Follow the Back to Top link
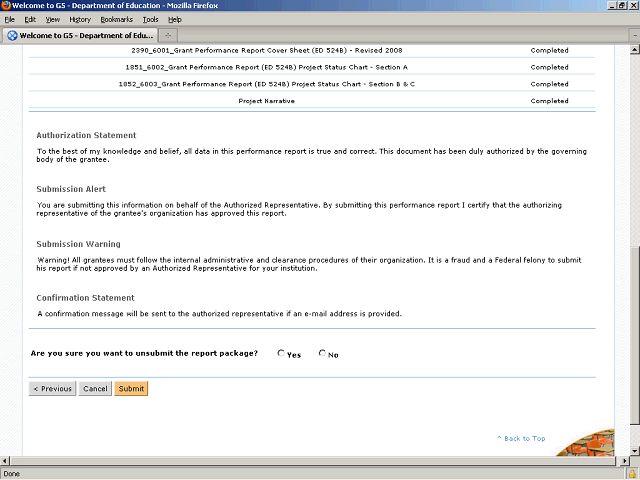 (521, 438)
